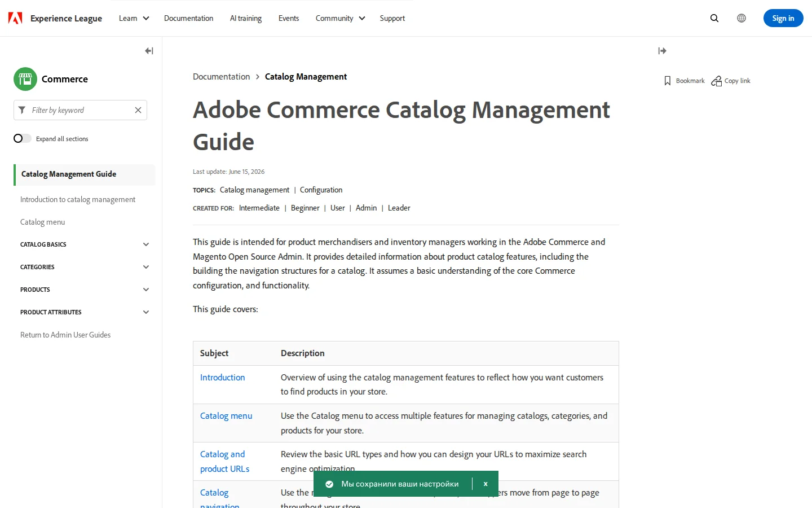Click the checkmark icon in notification
The image size is (812, 508).
click(x=329, y=484)
